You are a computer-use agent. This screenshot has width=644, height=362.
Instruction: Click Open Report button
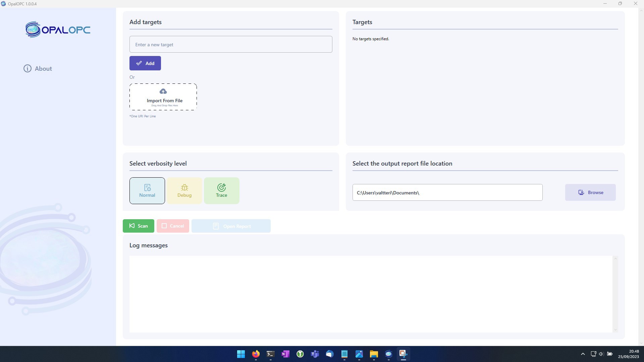[x=231, y=226]
